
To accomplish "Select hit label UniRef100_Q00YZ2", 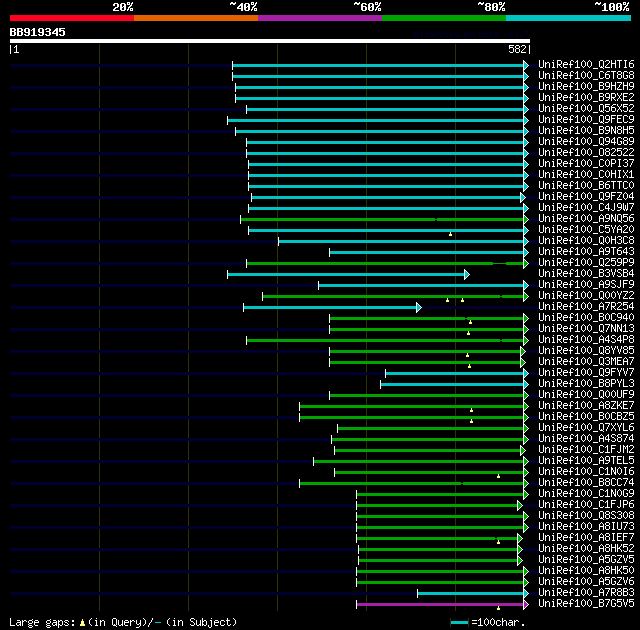I will tap(586, 296).
